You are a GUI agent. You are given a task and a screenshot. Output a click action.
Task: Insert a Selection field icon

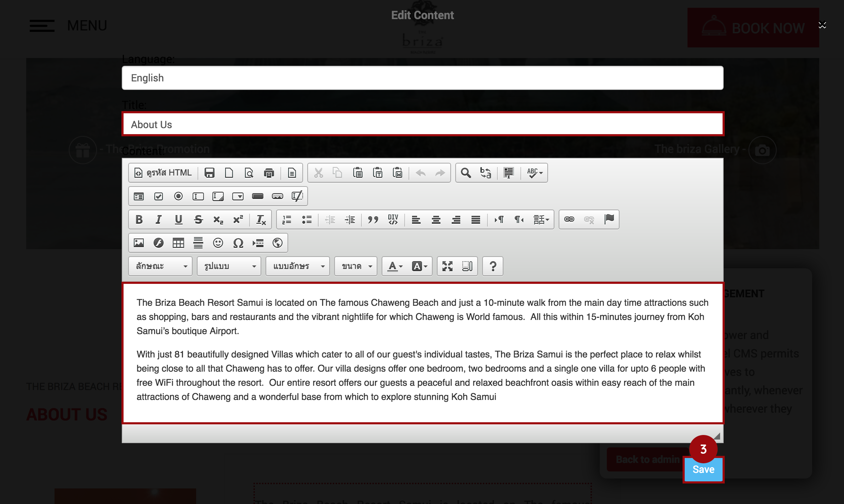pos(238,196)
